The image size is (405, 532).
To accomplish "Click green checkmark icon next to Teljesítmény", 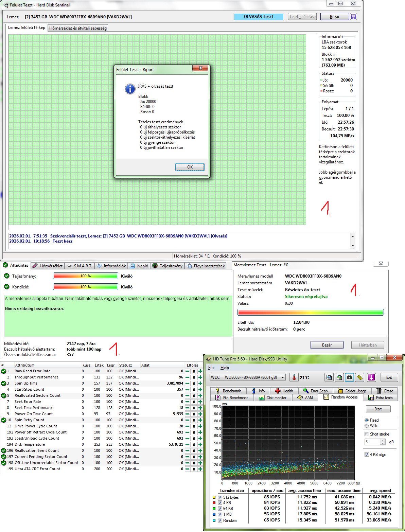I will click(7, 276).
